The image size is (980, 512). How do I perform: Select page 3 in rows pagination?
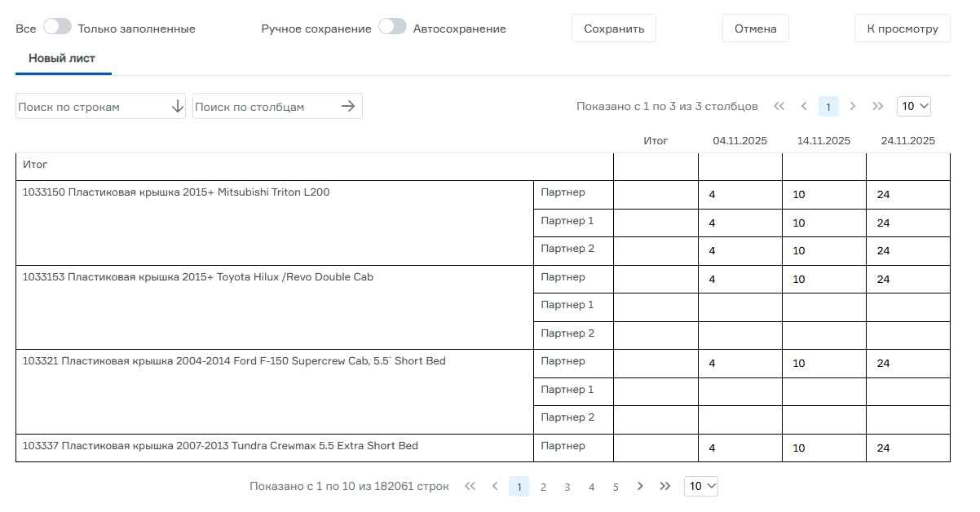[x=567, y=487]
